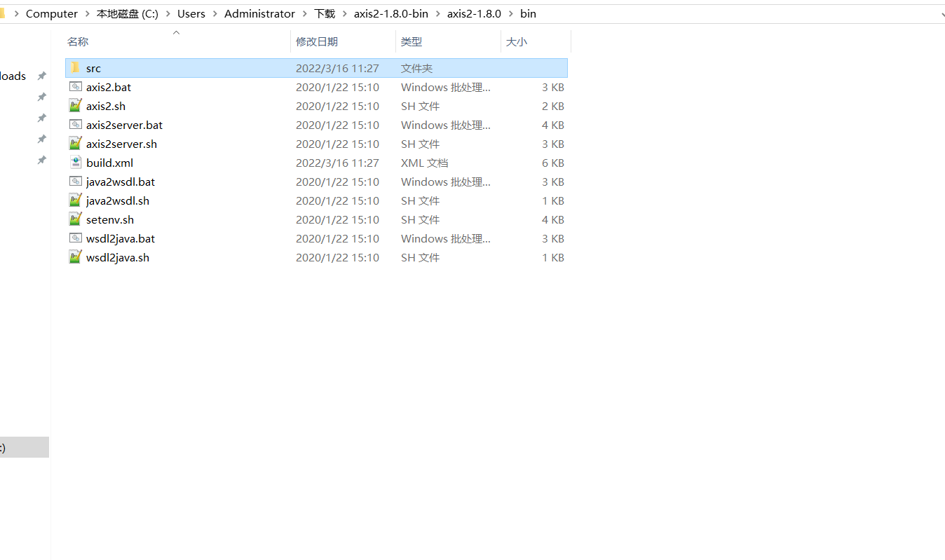Go to axis2-1.8.0 in the breadcrumb
The image size is (945, 560).
click(x=474, y=13)
